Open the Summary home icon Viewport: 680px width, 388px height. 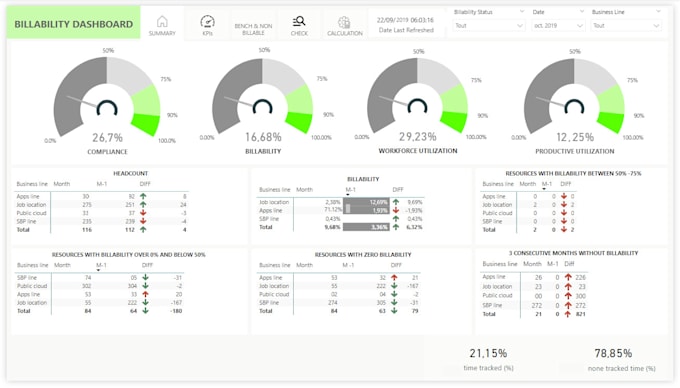162,22
